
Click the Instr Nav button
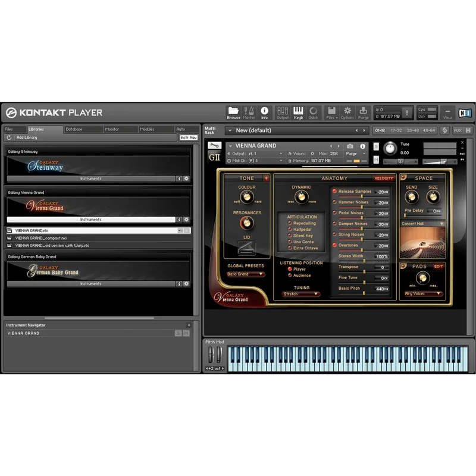(189, 137)
